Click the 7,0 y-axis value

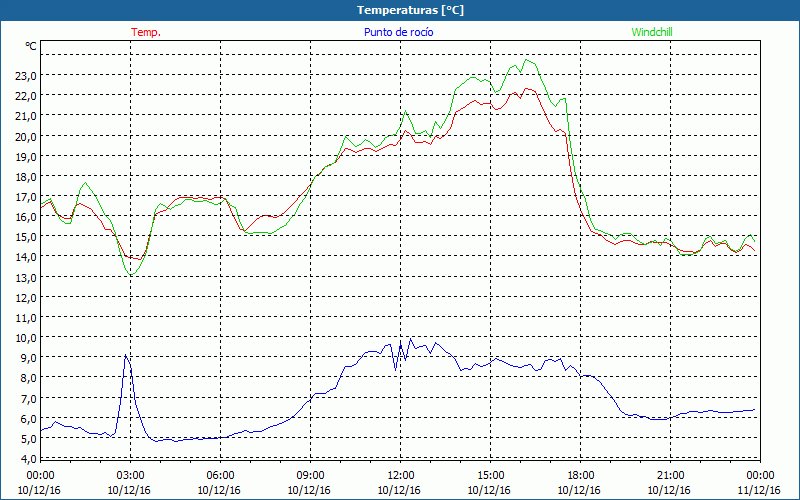[29, 398]
